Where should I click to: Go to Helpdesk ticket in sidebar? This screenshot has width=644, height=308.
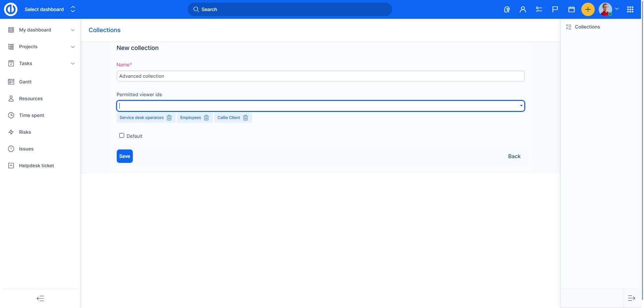36,166
